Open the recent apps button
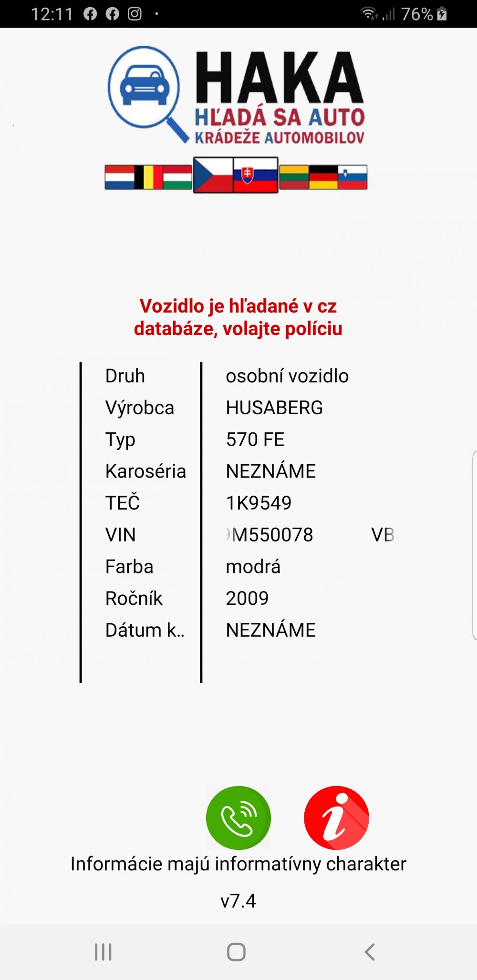The width and height of the screenshot is (477, 980). (103, 952)
